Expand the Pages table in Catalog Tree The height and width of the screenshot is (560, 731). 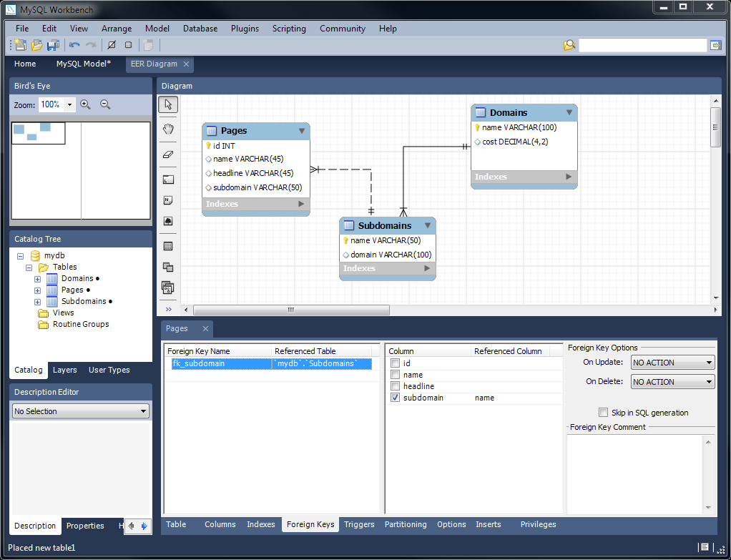click(38, 290)
